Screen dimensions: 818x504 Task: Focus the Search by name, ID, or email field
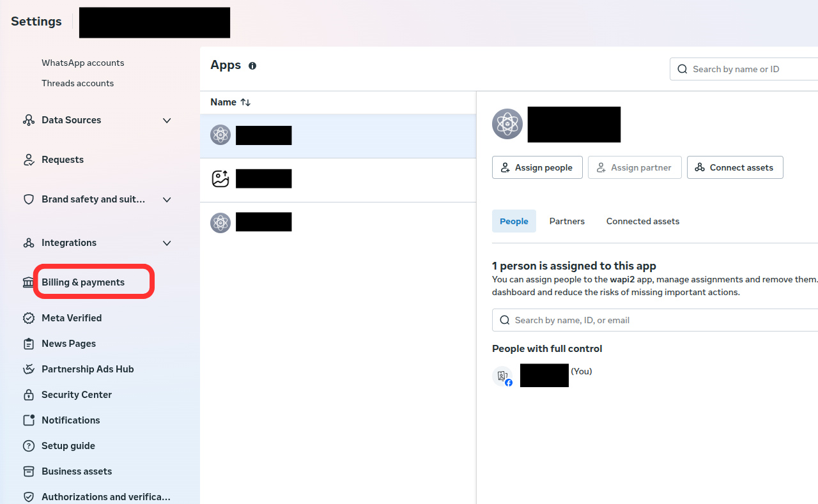[655, 320]
